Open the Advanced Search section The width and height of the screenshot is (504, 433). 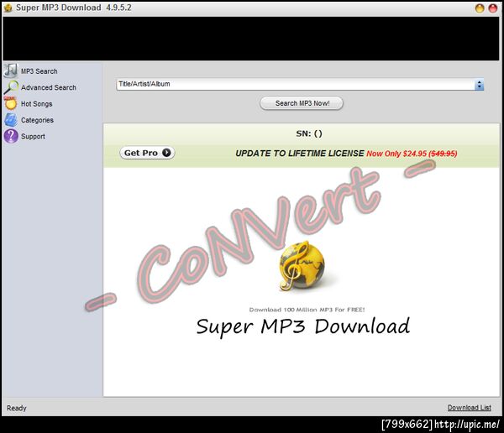(x=49, y=87)
